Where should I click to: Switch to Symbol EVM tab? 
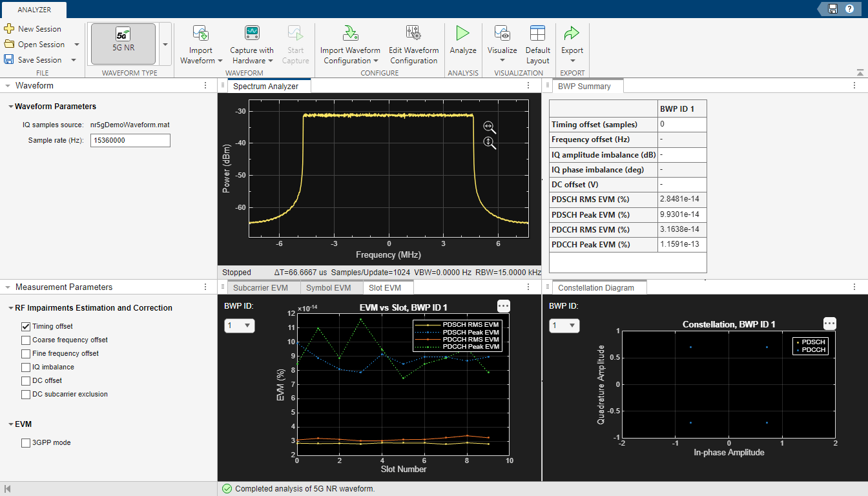point(328,287)
